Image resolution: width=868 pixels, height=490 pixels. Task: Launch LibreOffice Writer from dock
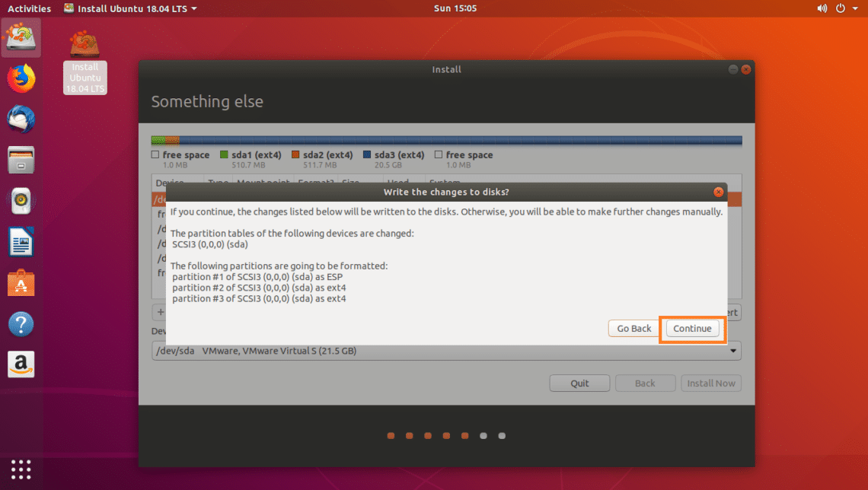coord(21,243)
